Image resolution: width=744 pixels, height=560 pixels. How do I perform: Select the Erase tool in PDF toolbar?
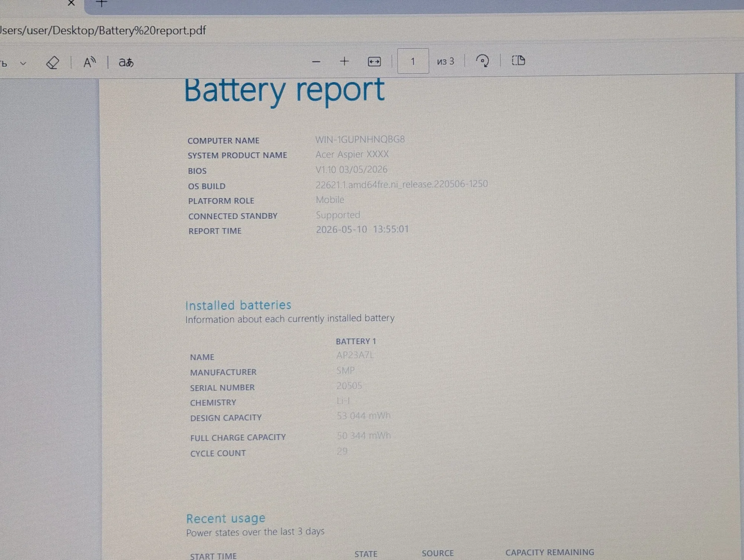pyautogui.click(x=52, y=62)
